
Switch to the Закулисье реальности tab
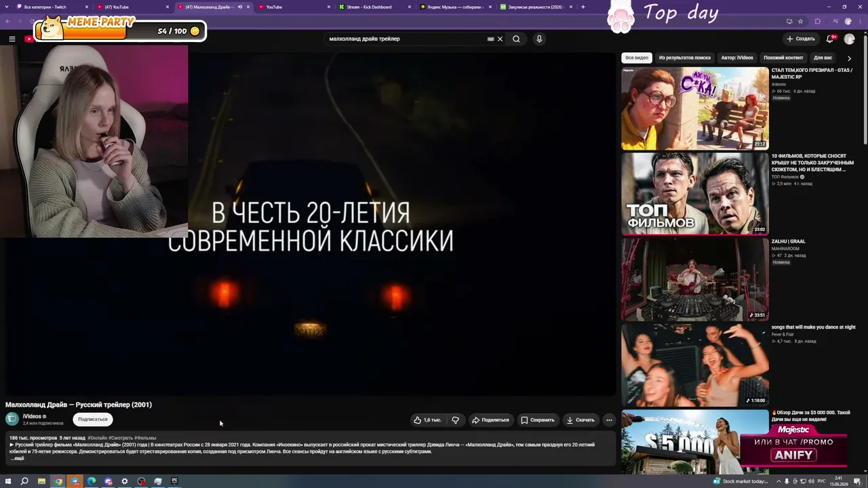pos(534,7)
